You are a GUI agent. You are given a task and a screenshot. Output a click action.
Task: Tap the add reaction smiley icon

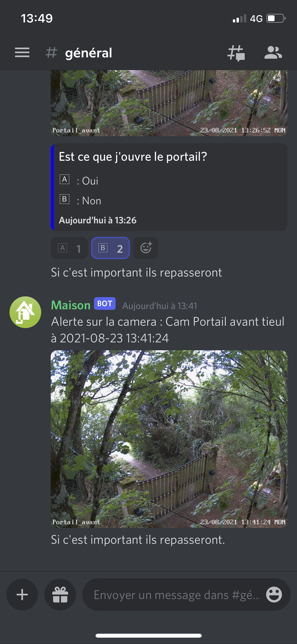[x=146, y=248]
